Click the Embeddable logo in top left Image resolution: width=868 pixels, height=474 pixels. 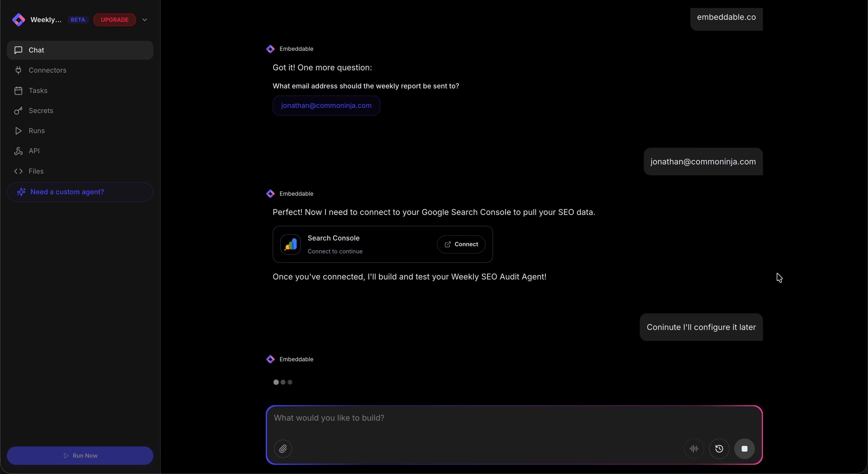click(19, 20)
